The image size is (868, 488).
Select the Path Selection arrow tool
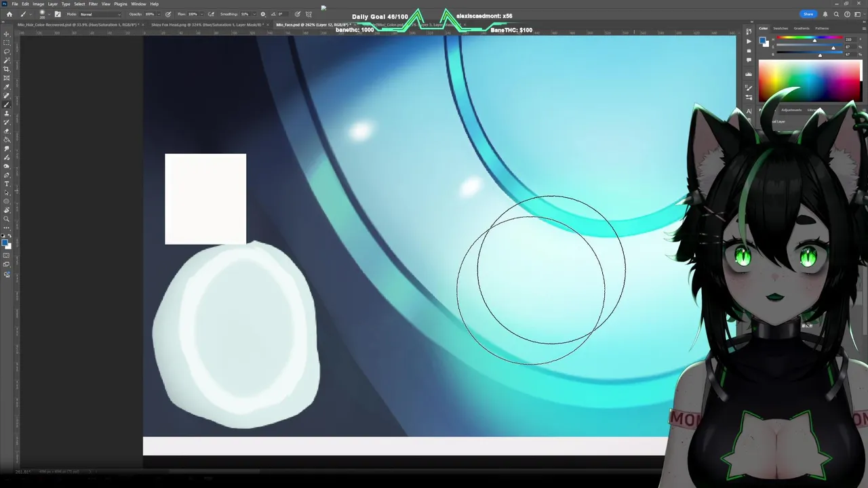pos(7,192)
